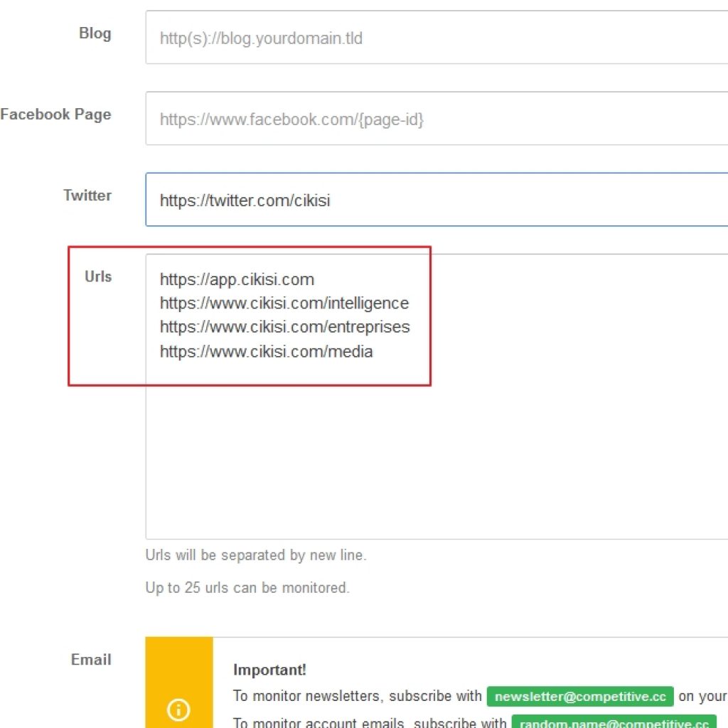The height and width of the screenshot is (728, 728).
Task: Click the random.name@competitive.cc green badge
Action: click(614, 722)
